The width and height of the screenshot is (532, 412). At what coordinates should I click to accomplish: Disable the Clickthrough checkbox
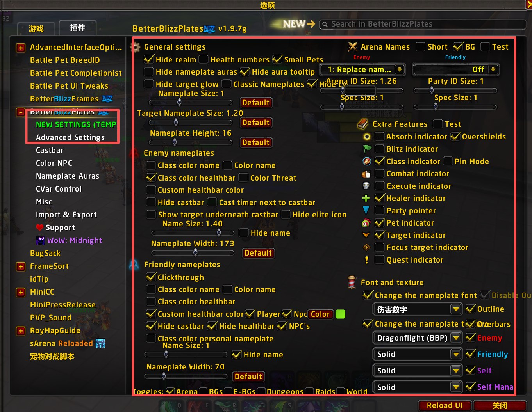coord(151,277)
